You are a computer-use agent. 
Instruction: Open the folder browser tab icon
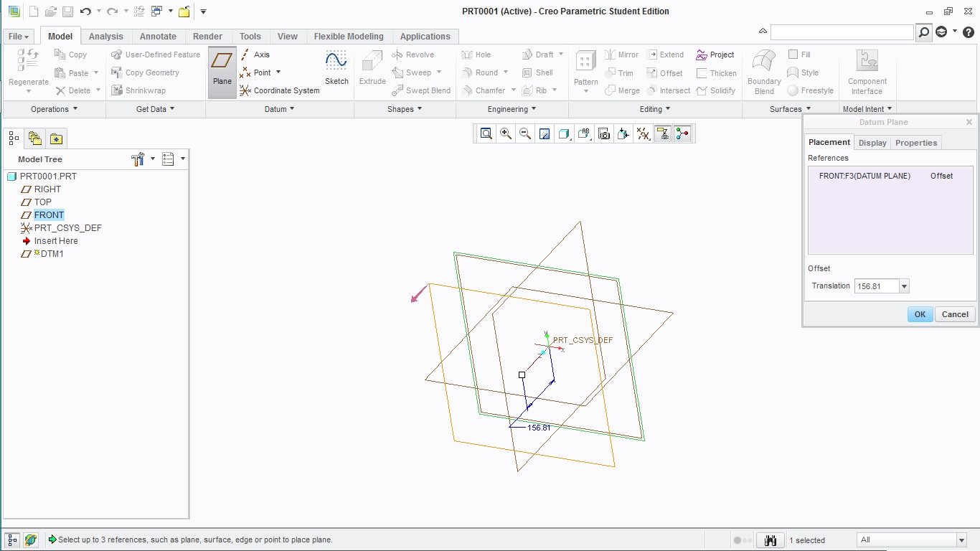[34, 138]
